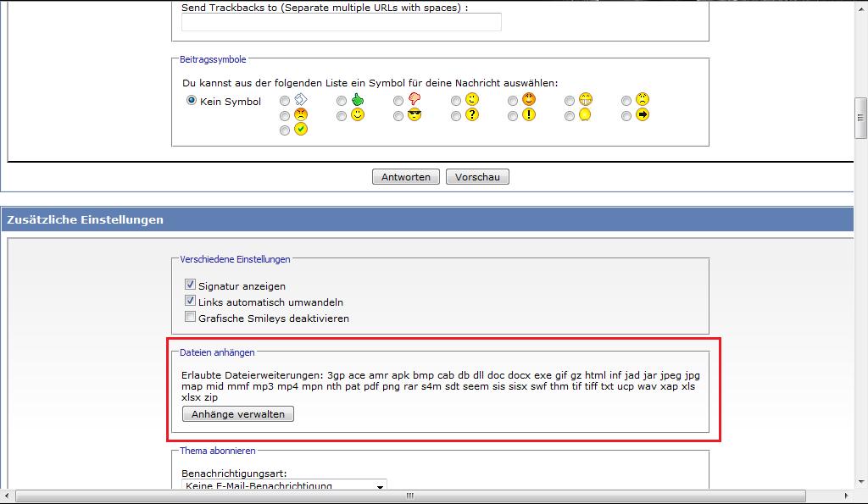Click the 'Thema abonnieren' legend text
868x504 pixels.
tap(218, 451)
